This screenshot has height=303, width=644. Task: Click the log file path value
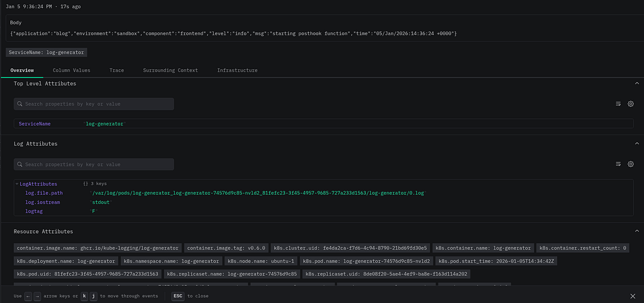(258, 193)
